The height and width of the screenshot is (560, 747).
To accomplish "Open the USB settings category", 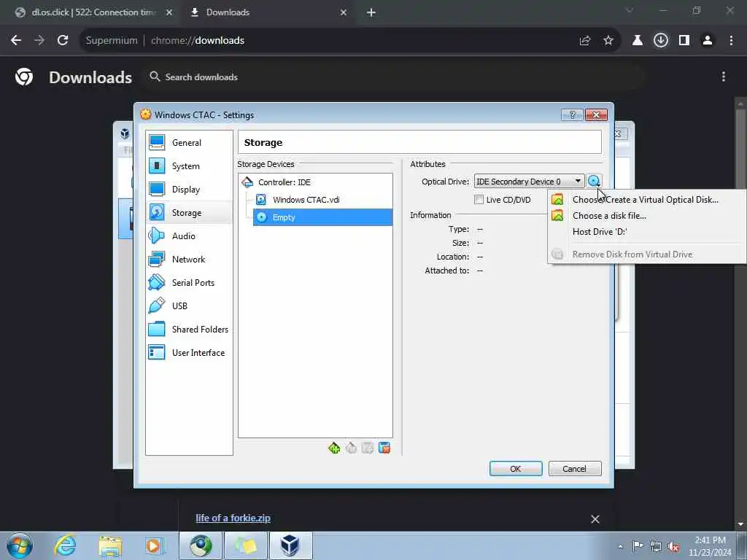I will 189,306.
